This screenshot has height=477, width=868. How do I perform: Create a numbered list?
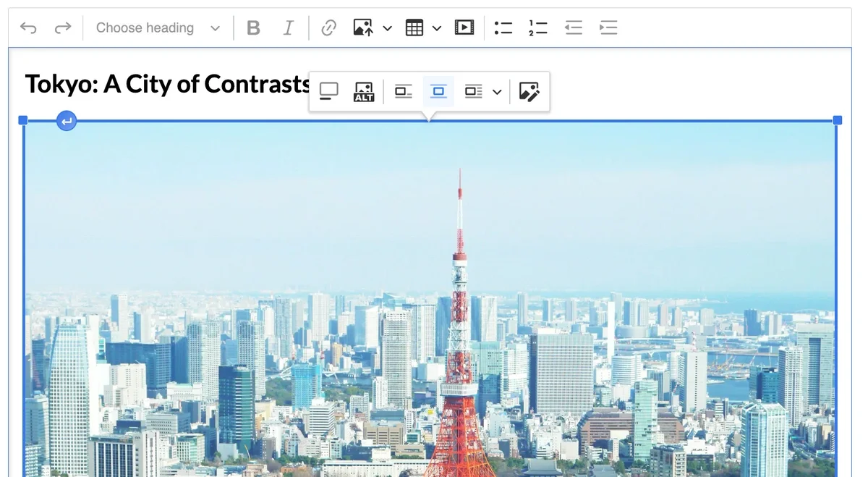pyautogui.click(x=537, y=28)
